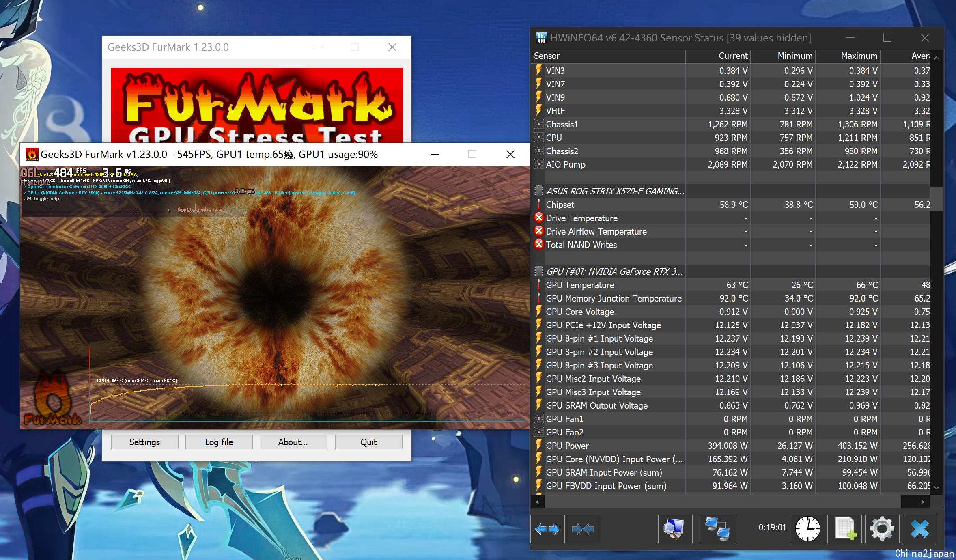
Task: Click the thermometer icon beside Chipset
Action: pyautogui.click(x=539, y=205)
